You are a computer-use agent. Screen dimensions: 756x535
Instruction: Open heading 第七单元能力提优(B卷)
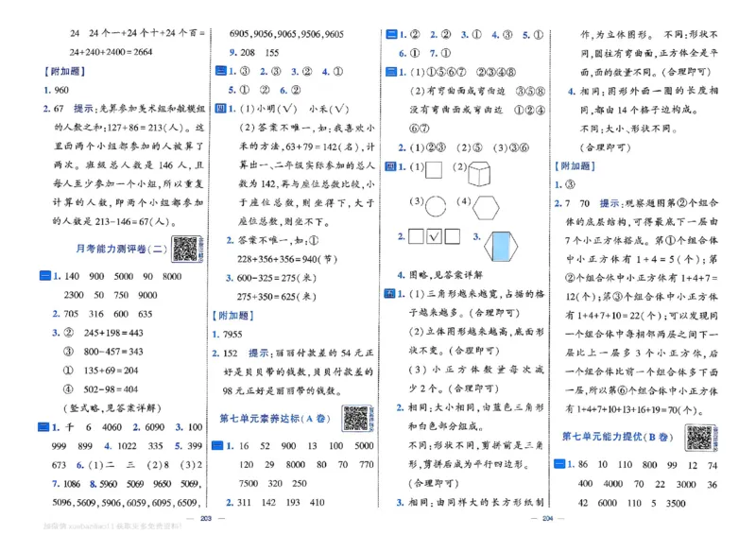pyautogui.click(x=618, y=437)
